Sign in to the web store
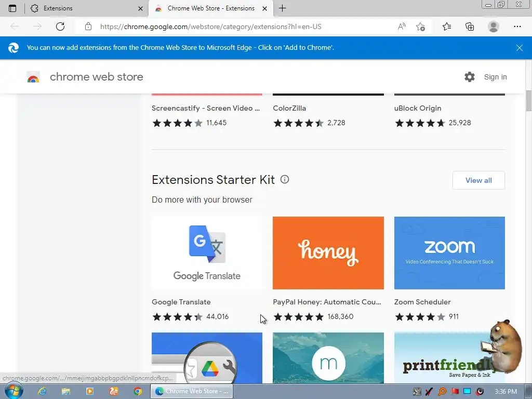 click(495, 77)
